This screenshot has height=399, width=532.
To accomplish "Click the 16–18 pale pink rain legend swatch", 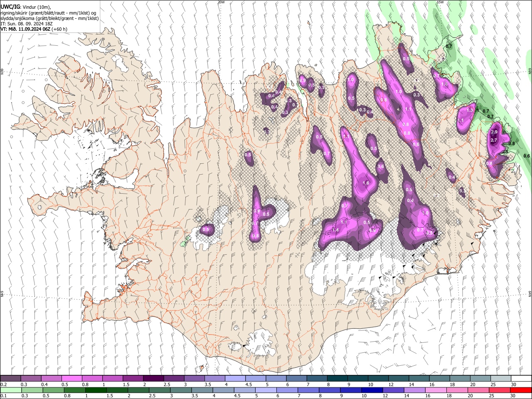I will point(435,390).
